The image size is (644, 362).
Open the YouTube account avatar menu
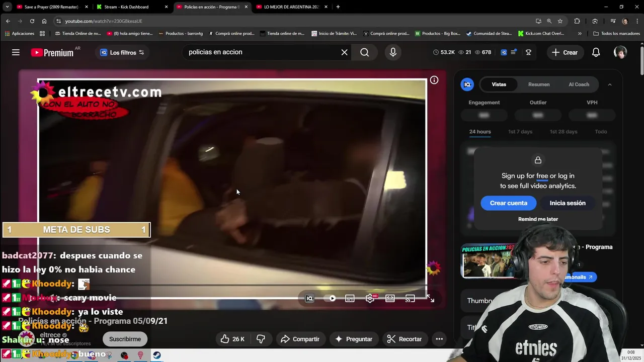pos(620,52)
